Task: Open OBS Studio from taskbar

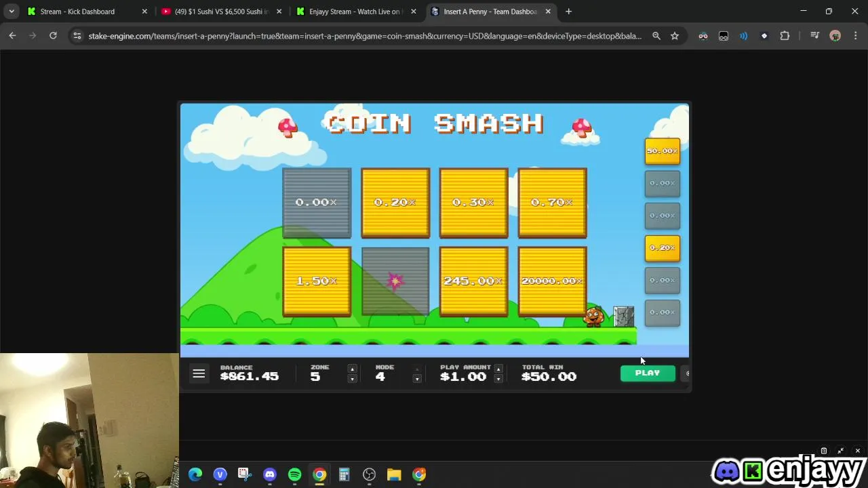Action: 369,474
